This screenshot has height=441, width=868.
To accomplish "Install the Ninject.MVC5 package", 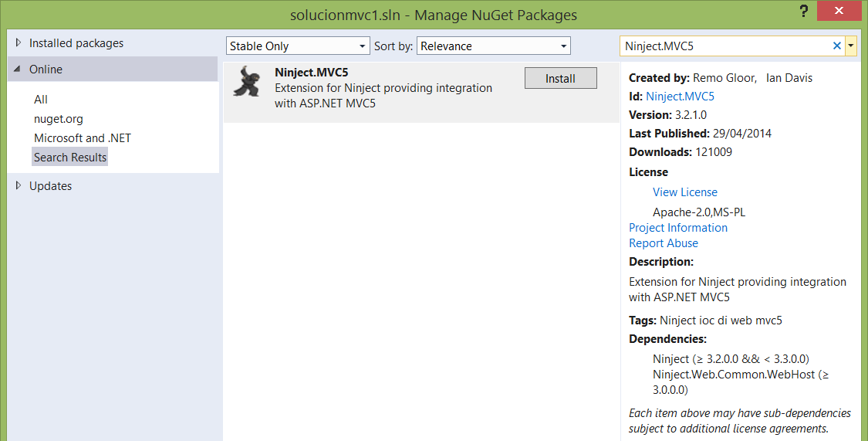I will tap(561, 78).
